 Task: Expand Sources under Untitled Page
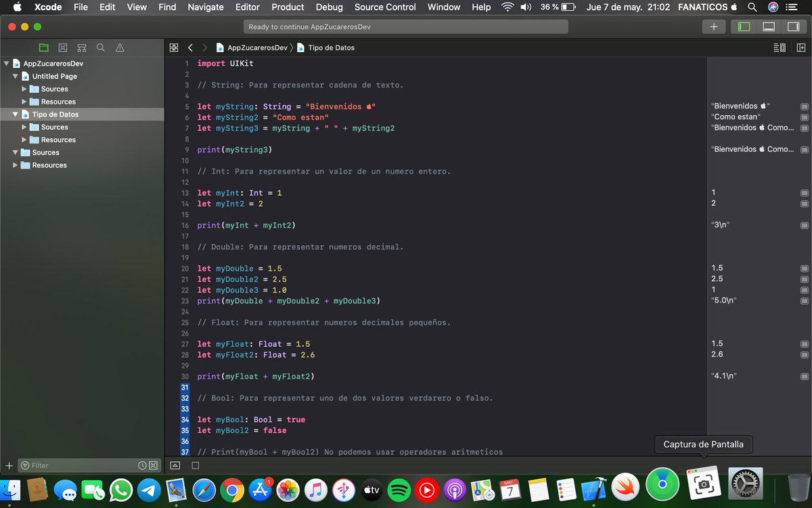tap(24, 89)
